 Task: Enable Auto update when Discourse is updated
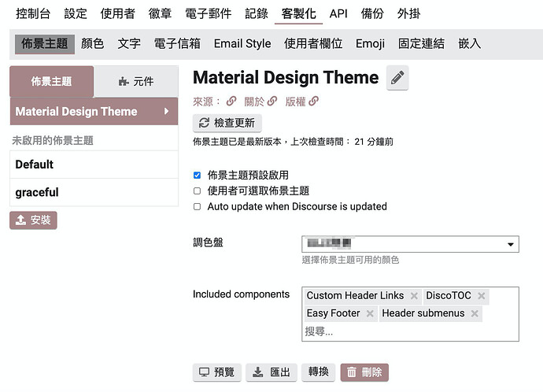click(197, 207)
